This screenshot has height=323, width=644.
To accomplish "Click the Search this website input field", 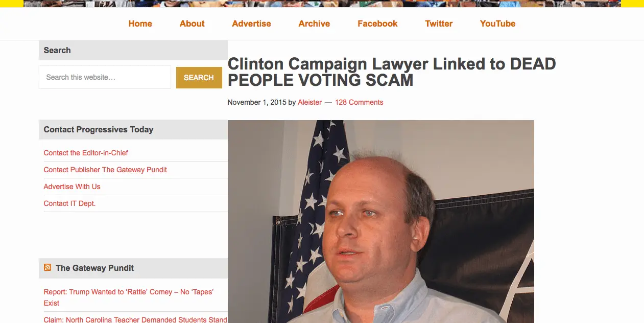I will pyautogui.click(x=105, y=77).
